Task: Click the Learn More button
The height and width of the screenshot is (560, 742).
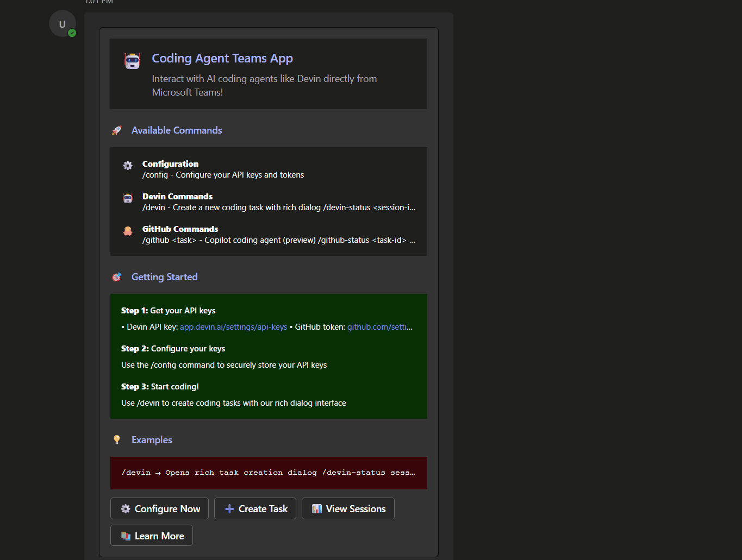Action: (152, 536)
